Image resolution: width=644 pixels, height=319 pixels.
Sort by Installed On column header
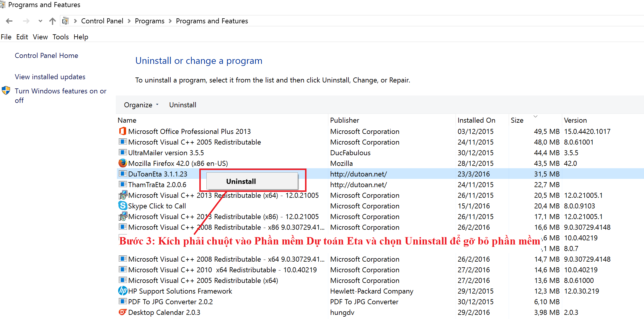click(x=476, y=120)
